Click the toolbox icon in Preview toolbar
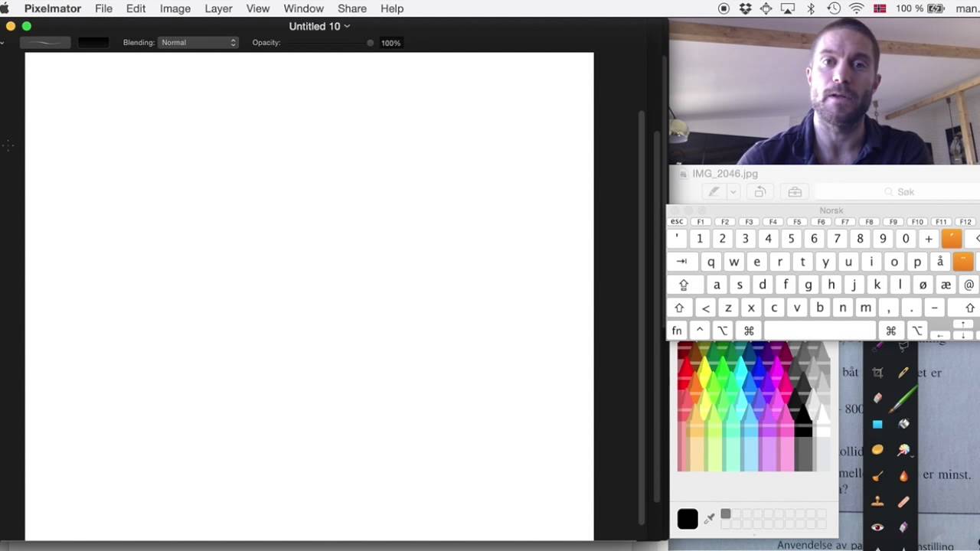 pyautogui.click(x=795, y=192)
